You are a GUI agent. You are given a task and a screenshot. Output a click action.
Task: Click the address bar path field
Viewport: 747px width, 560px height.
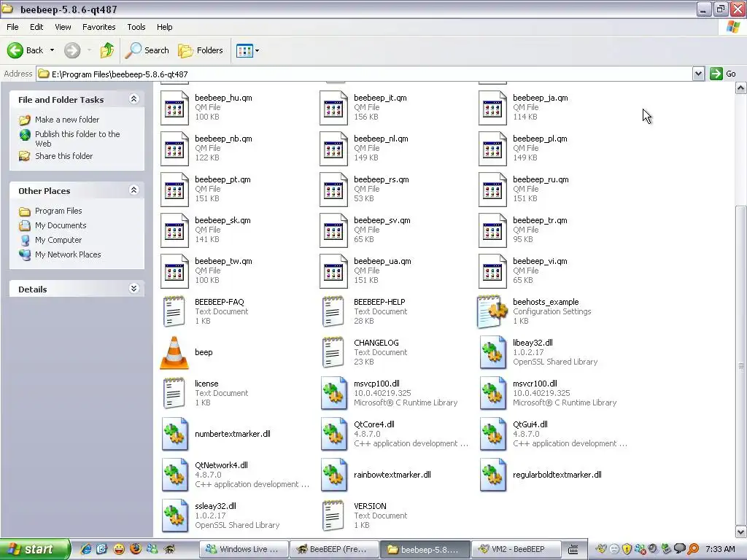pos(365,74)
